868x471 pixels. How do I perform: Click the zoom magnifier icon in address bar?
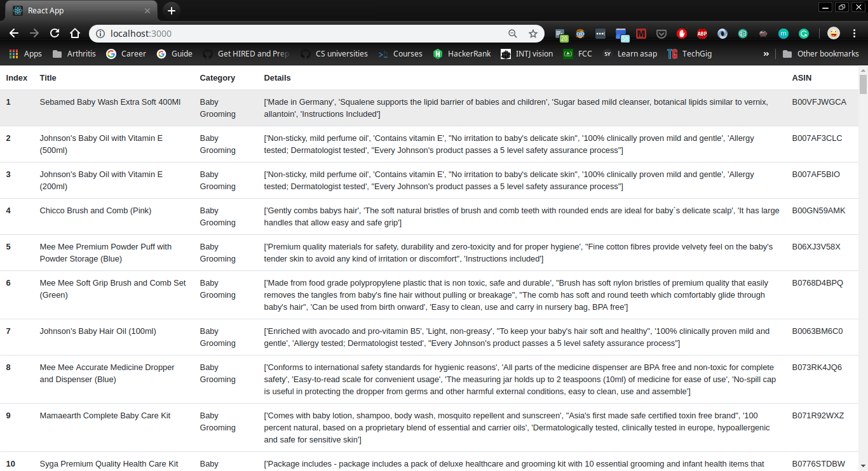point(513,34)
